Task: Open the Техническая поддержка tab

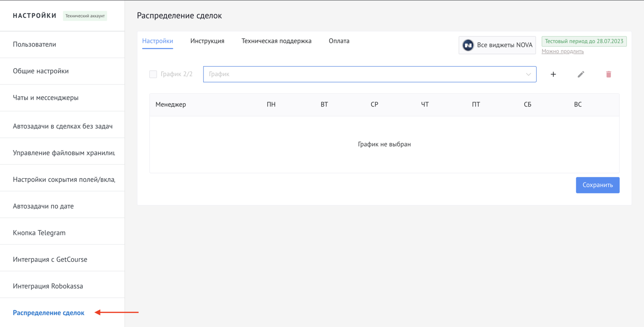Action: tap(276, 41)
